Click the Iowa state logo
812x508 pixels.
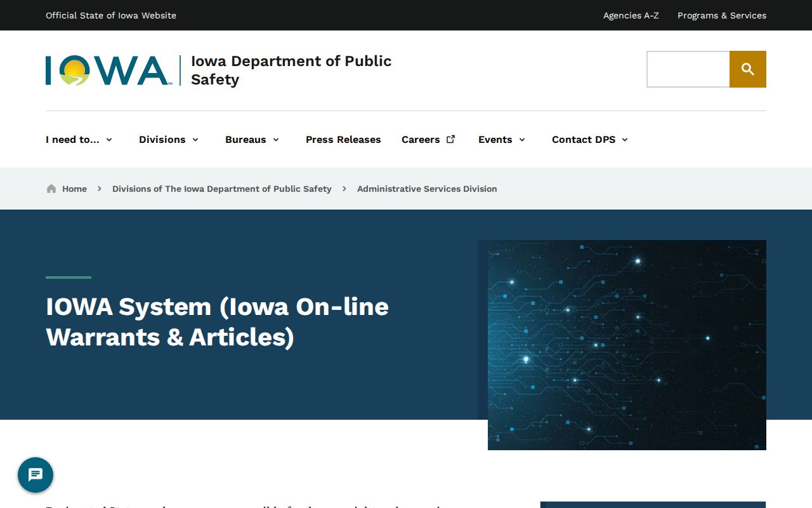click(108, 70)
